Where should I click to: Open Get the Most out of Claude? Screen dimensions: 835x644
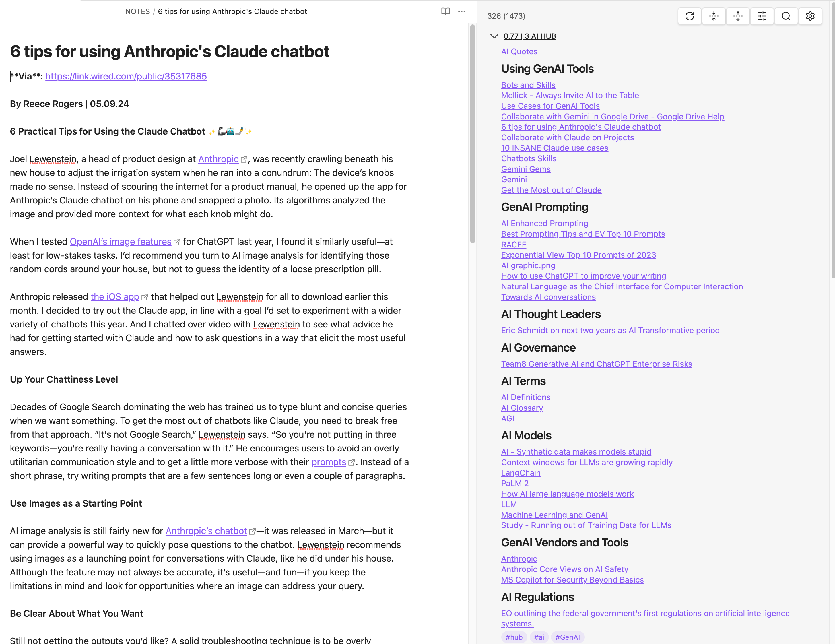pos(551,190)
